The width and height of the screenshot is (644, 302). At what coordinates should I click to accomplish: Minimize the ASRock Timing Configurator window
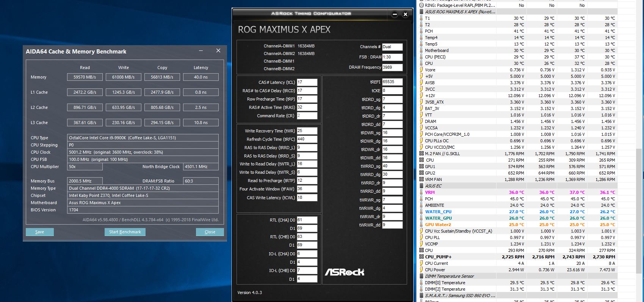[x=395, y=14]
